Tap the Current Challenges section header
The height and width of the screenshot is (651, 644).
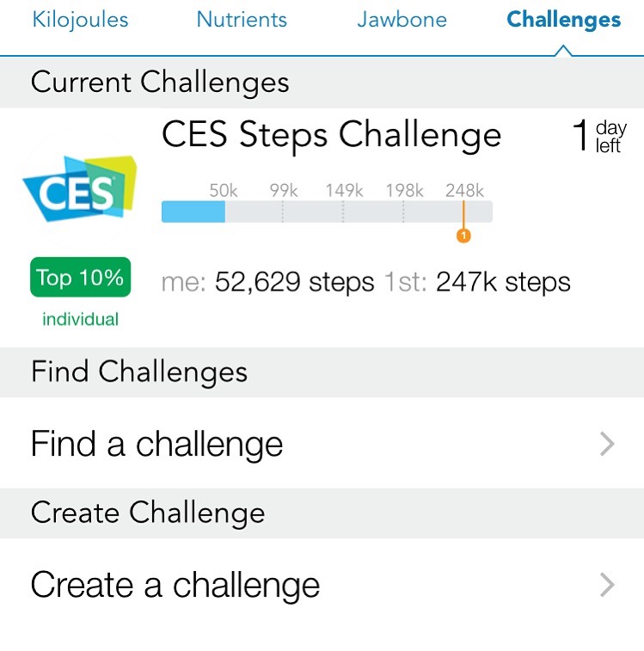(x=322, y=83)
